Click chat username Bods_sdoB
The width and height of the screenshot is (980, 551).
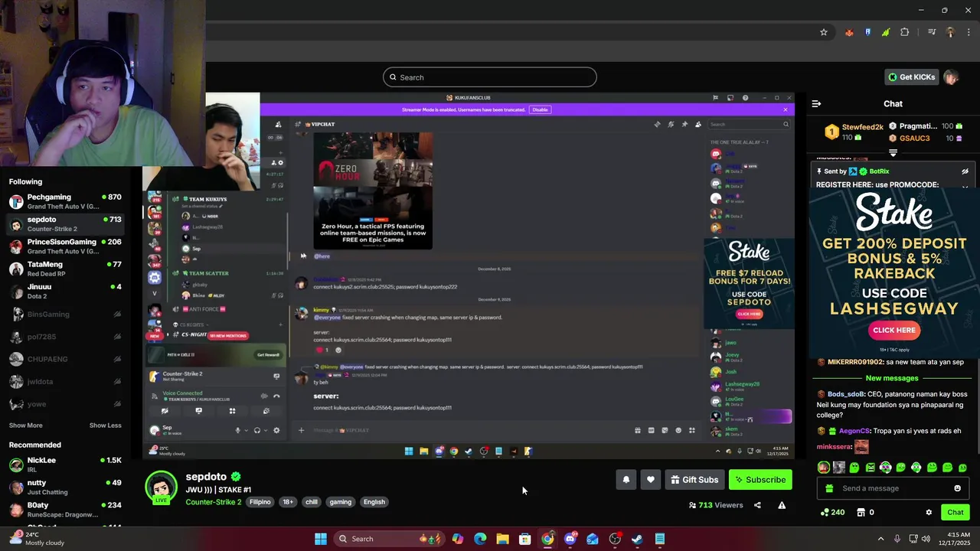click(845, 394)
